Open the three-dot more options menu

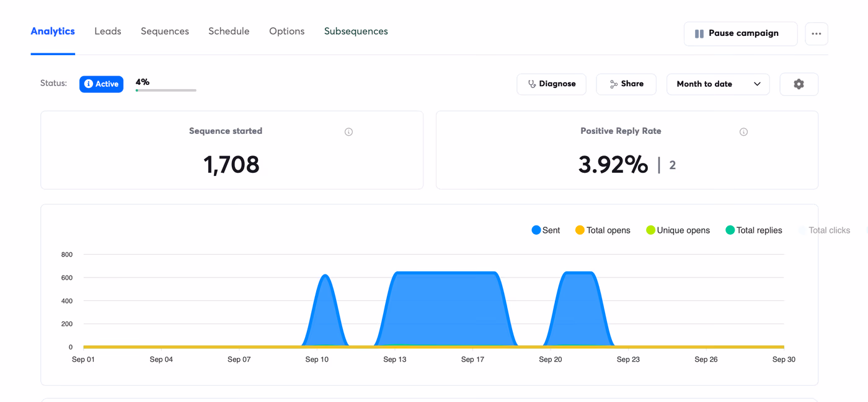pyautogui.click(x=817, y=33)
